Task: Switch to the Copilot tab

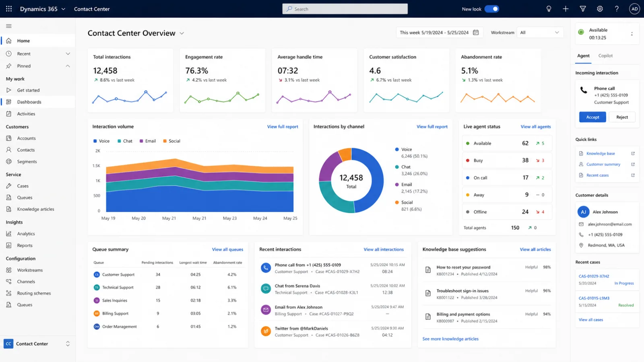Action: coord(605,56)
